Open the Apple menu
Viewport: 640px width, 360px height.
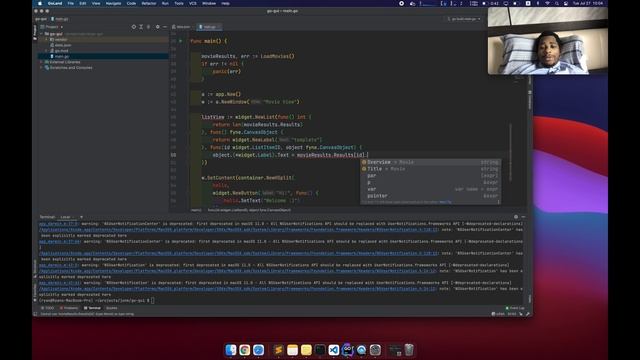coord(40,3)
